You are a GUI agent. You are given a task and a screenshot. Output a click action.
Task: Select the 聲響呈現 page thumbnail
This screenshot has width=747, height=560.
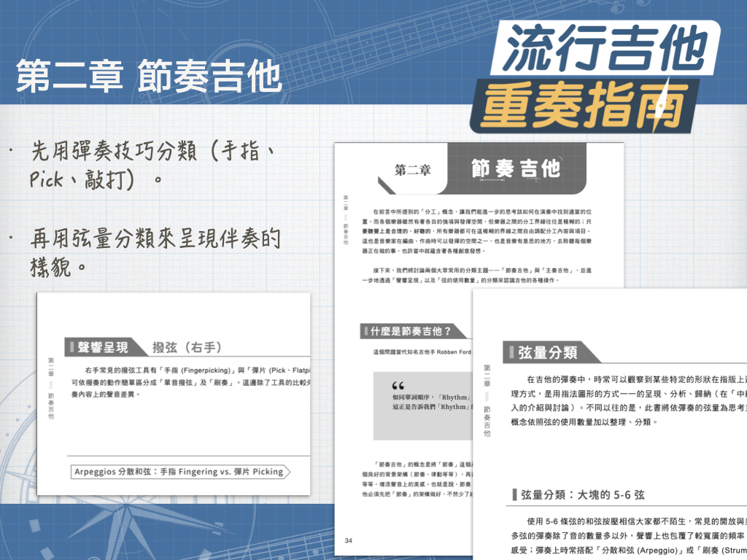(x=174, y=394)
